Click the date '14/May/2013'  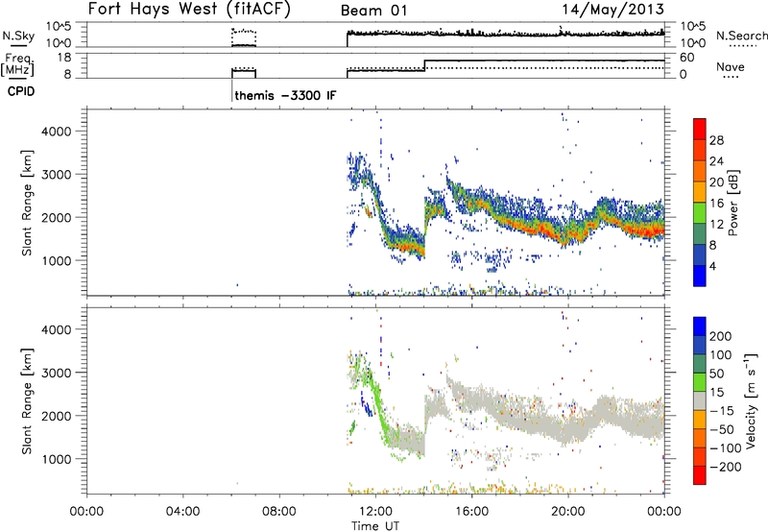coord(612,9)
